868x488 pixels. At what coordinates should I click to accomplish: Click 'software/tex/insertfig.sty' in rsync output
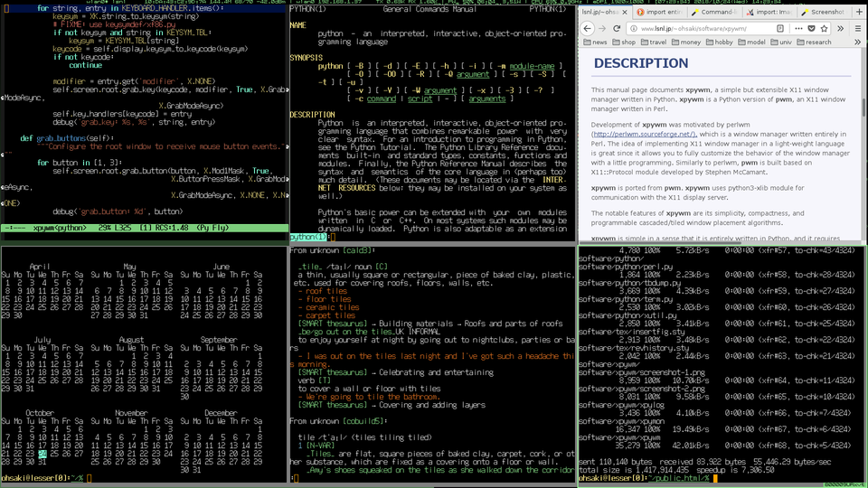(632, 332)
